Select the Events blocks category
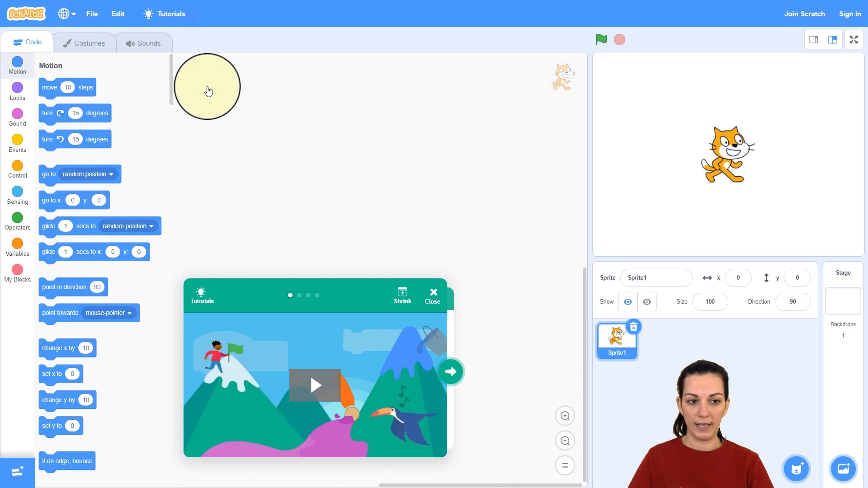 [x=17, y=142]
